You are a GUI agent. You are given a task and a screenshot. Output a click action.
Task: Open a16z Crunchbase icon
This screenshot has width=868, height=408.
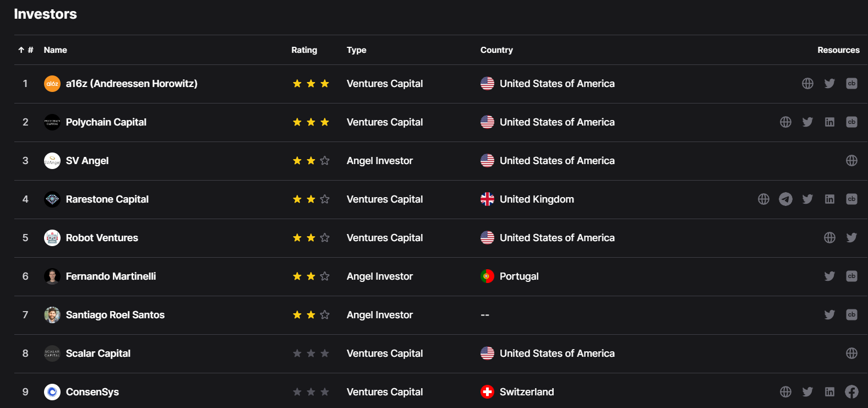click(x=851, y=84)
